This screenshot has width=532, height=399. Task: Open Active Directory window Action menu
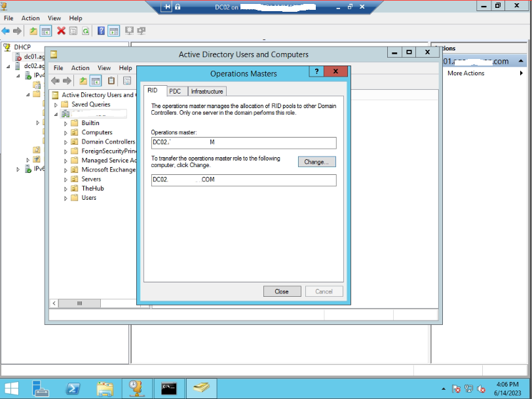(x=81, y=68)
